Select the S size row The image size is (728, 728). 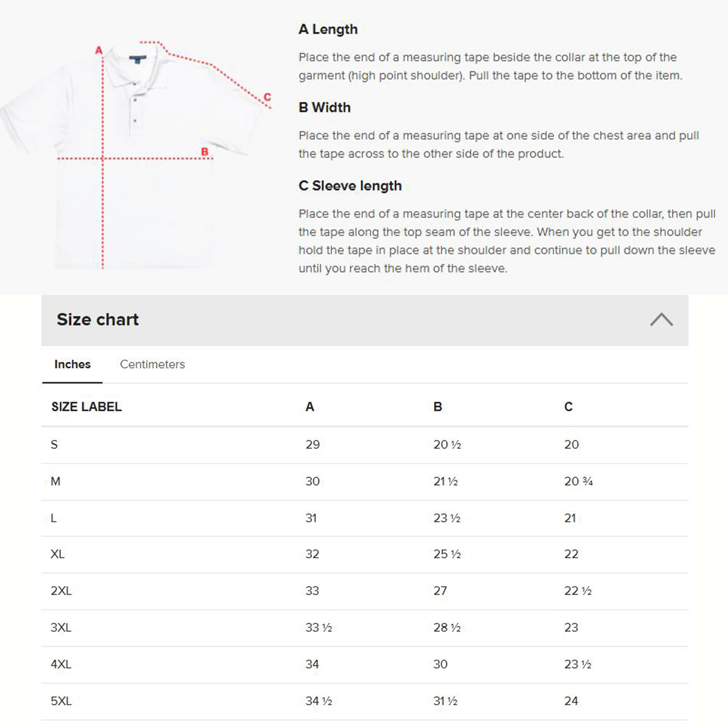365,445
